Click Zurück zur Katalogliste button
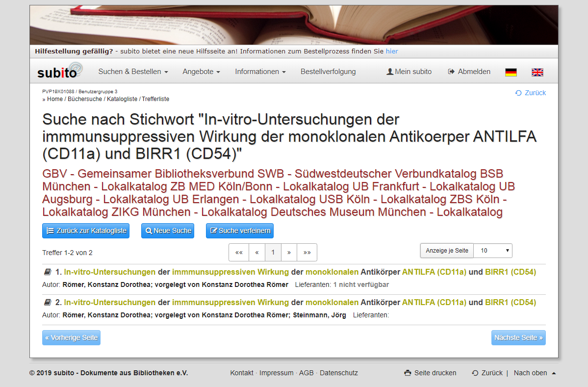The image size is (588, 387). click(x=86, y=231)
